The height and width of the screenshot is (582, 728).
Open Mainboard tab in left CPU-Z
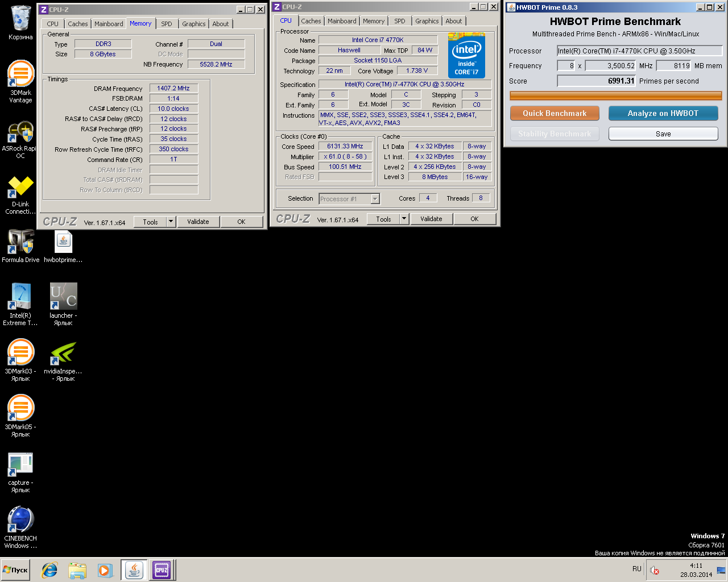click(x=109, y=24)
